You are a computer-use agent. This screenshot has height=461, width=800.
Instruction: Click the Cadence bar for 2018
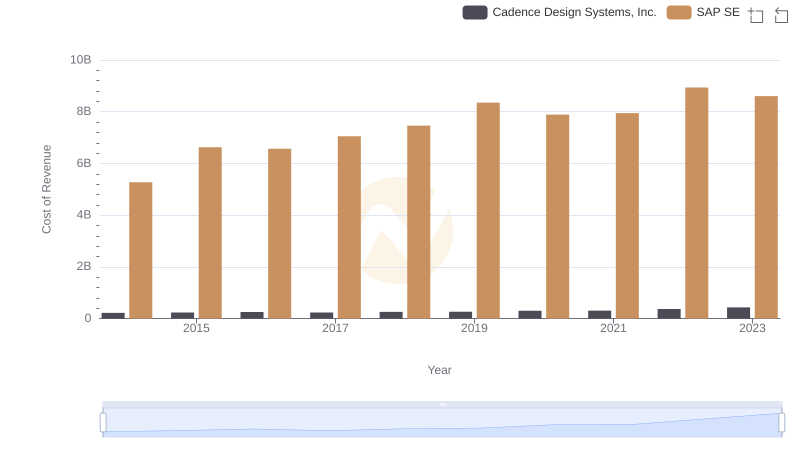point(391,315)
